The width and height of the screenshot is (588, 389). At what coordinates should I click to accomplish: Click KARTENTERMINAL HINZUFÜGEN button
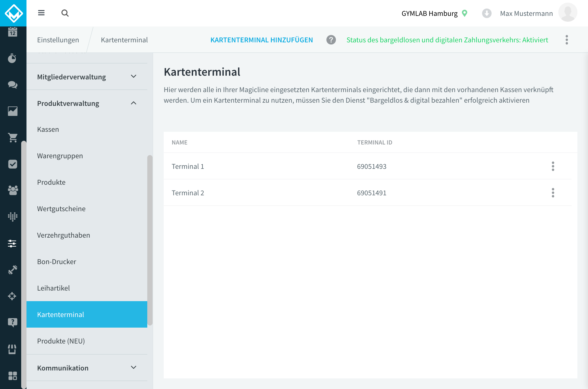(262, 40)
